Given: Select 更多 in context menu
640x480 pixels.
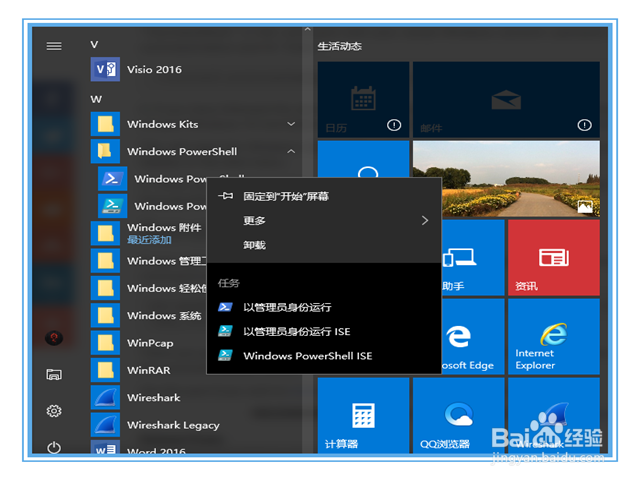Looking at the screenshot, I should click(x=324, y=221).
